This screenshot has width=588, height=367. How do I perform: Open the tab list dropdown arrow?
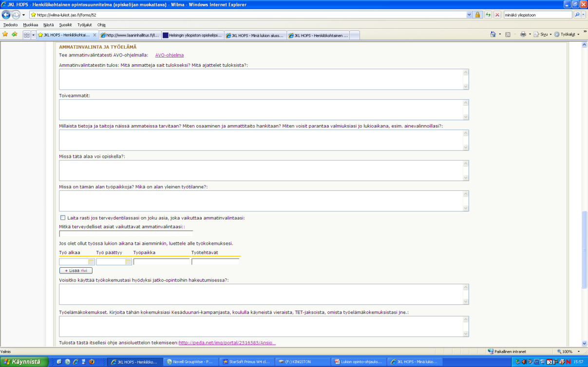click(33, 35)
